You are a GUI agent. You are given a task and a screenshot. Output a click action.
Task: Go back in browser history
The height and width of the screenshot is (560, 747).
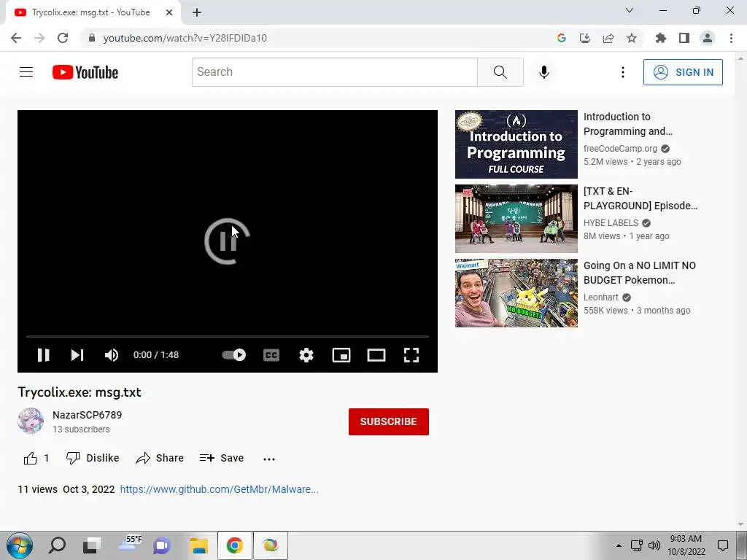click(x=16, y=38)
